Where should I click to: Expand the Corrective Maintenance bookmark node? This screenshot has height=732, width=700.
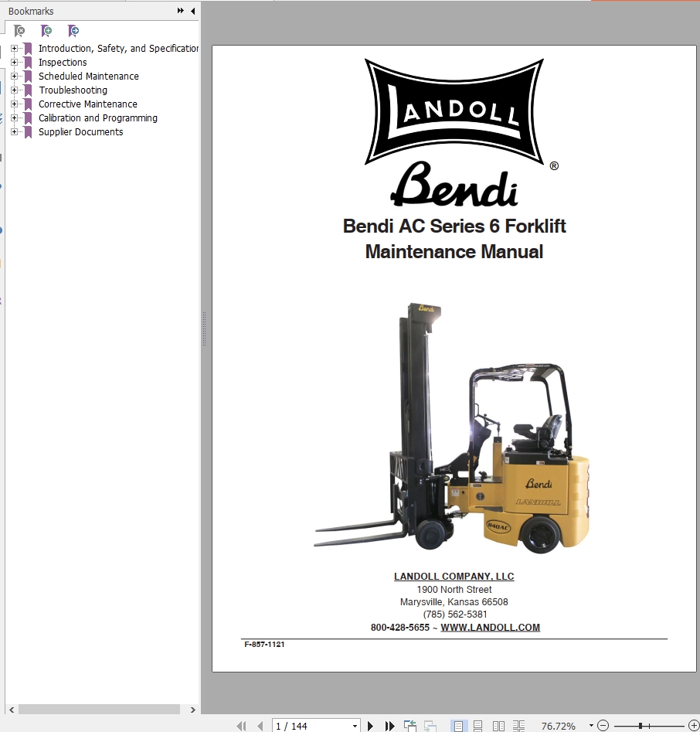click(14, 104)
